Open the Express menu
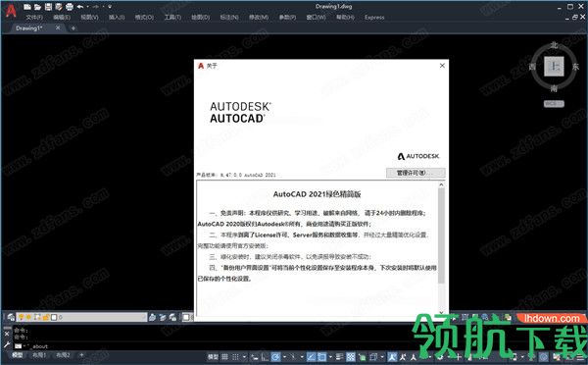The width and height of the screenshot is (588, 365). click(374, 18)
